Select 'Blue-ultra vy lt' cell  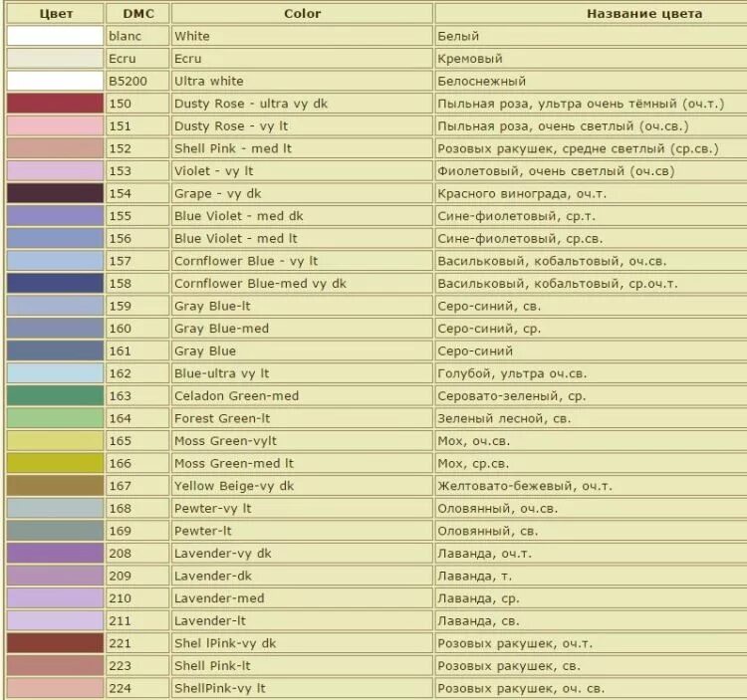[302, 373]
